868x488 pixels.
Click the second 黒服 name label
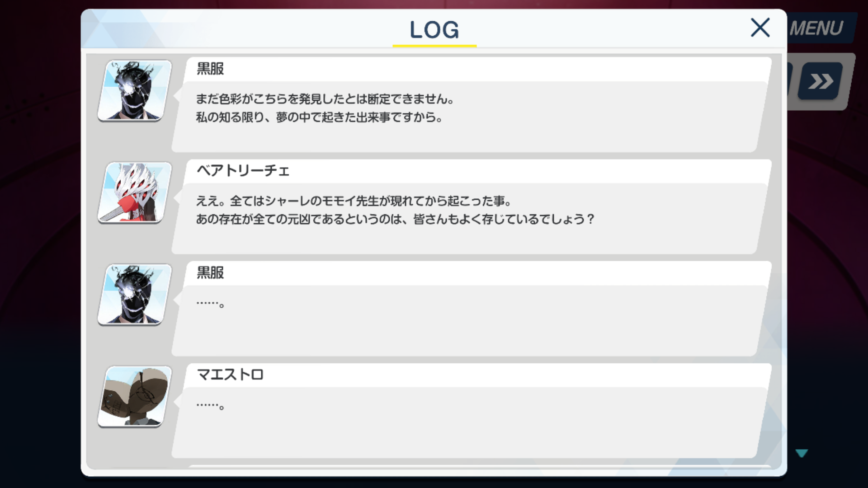(x=210, y=272)
